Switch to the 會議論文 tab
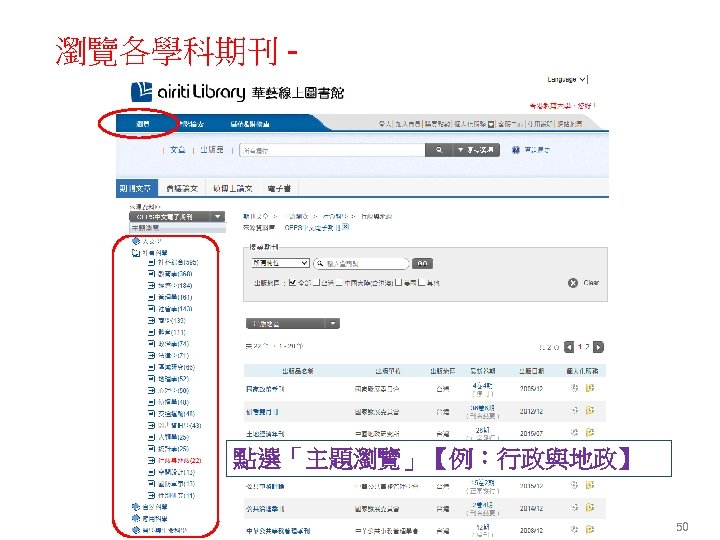The width and height of the screenshot is (720, 540). [x=182, y=188]
